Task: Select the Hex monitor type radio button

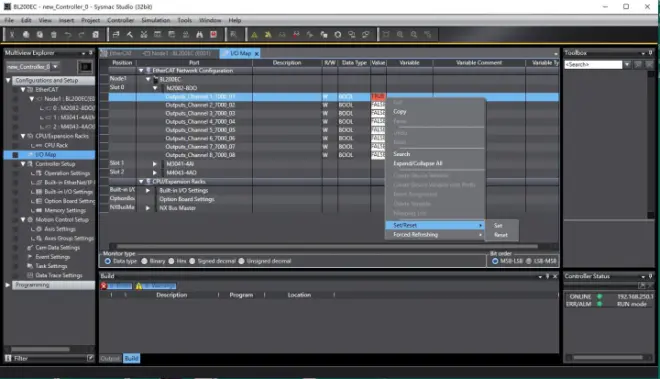Action: coord(171,261)
